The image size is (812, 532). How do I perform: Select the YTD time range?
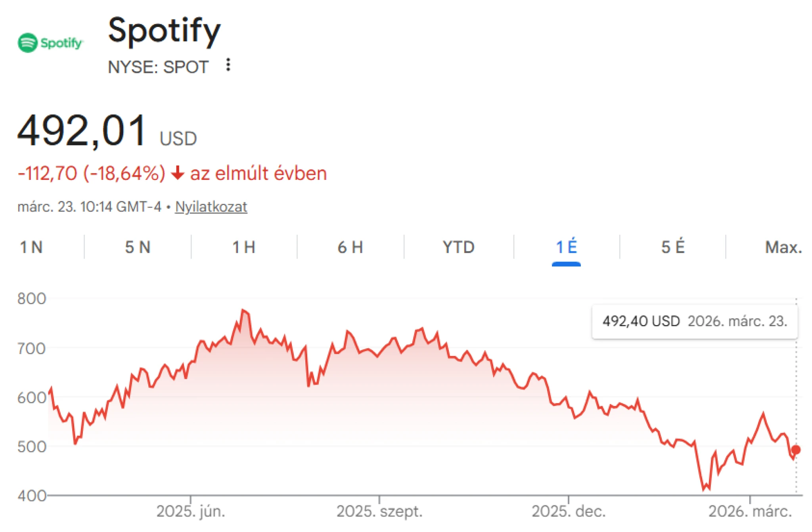(x=459, y=247)
